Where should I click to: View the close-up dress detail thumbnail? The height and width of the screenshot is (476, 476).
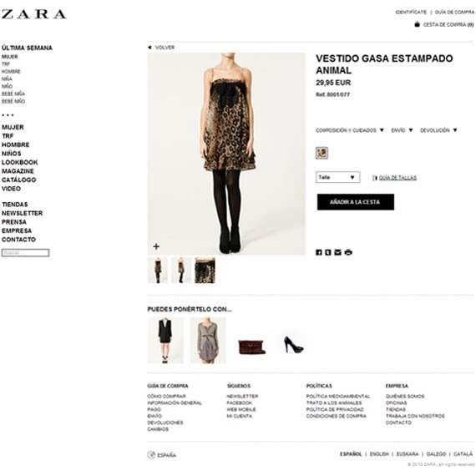[205, 271]
